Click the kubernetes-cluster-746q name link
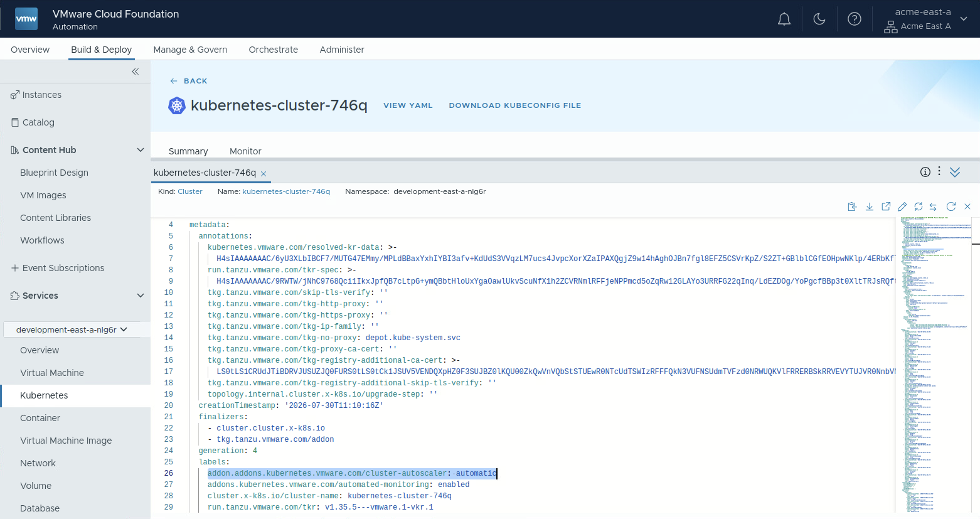The image size is (980, 519). pos(286,191)
